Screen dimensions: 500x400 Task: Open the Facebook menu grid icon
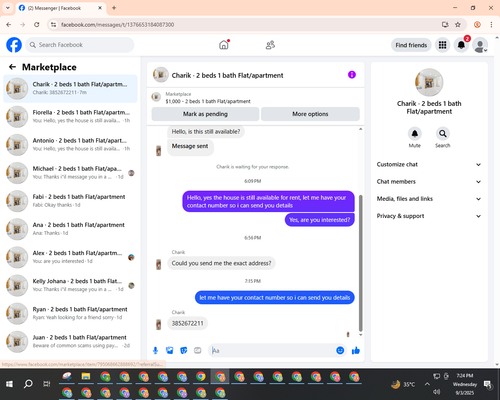pos(442,45)
